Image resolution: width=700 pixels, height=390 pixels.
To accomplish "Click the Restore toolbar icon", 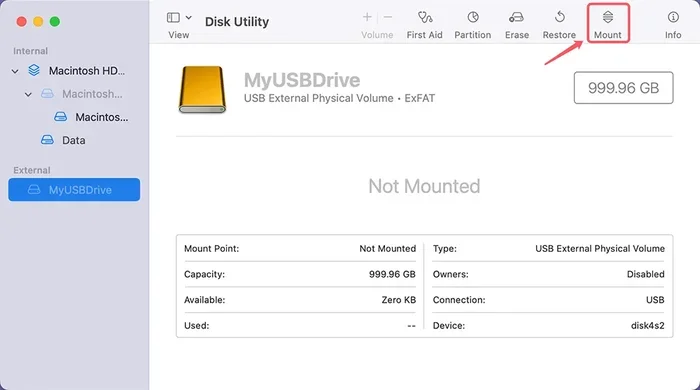I will tap(559, 17).
